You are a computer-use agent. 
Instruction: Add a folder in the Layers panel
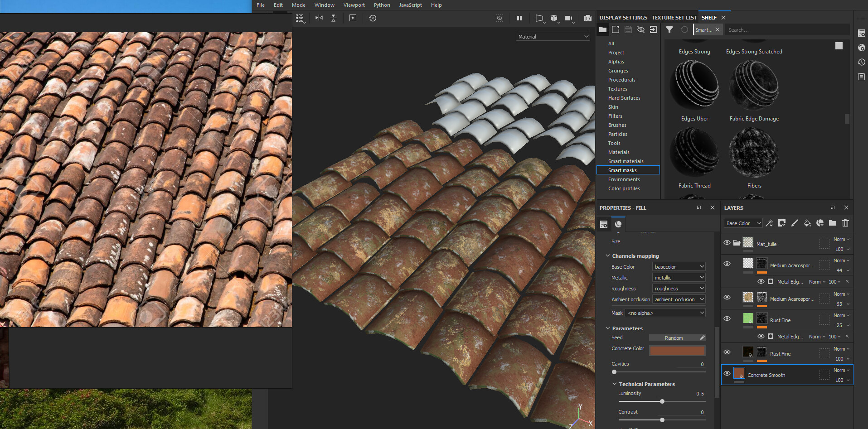tap(833, 223)
